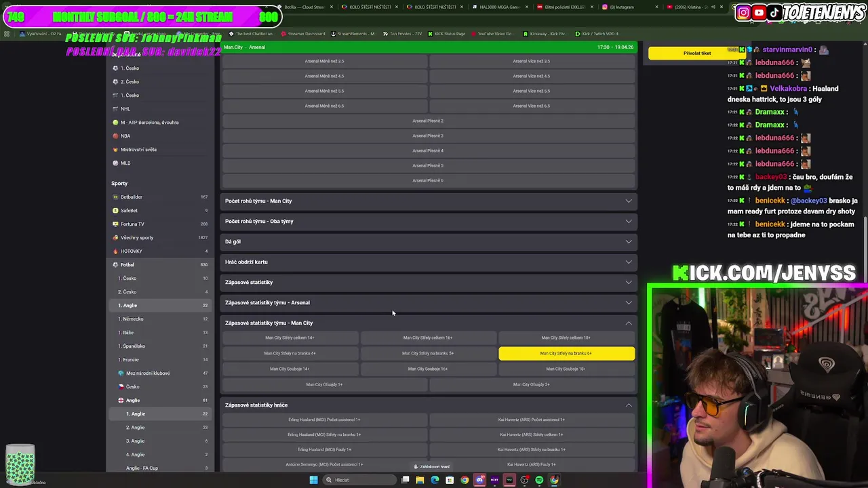Screen dimensions: 868x488
Task: Open File Explorer from the taskbar
Action: (420, 480)
